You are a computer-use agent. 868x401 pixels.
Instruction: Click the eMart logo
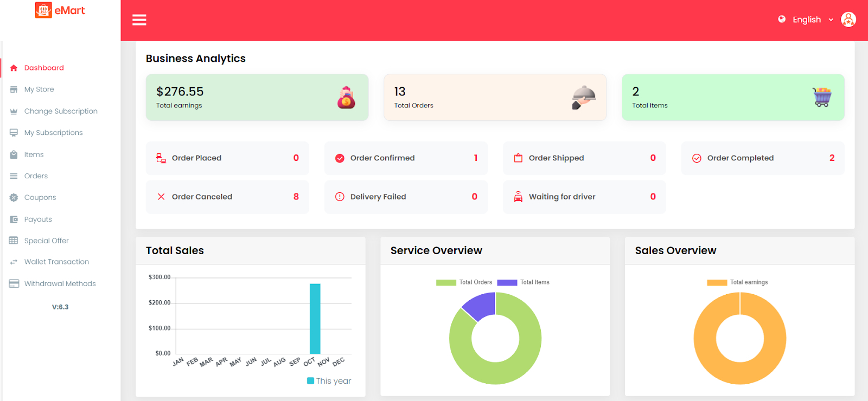click(x=60, y=10)
